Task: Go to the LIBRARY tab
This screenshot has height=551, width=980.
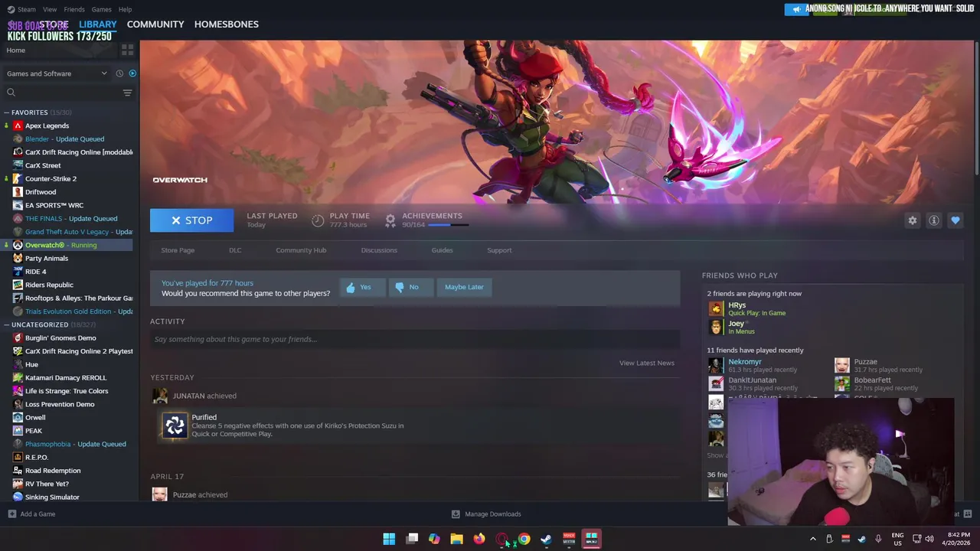Action: 97,24
